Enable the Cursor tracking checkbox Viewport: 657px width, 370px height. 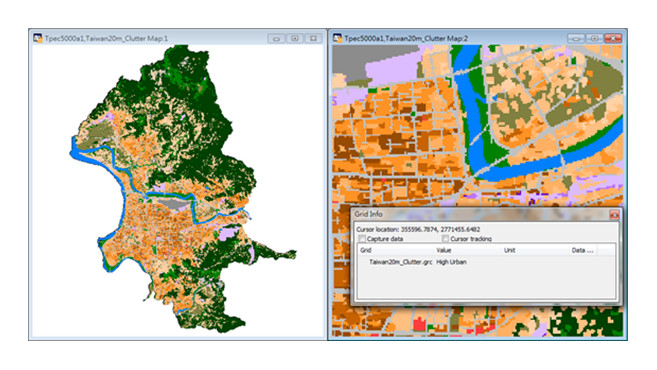coord(445,238)
